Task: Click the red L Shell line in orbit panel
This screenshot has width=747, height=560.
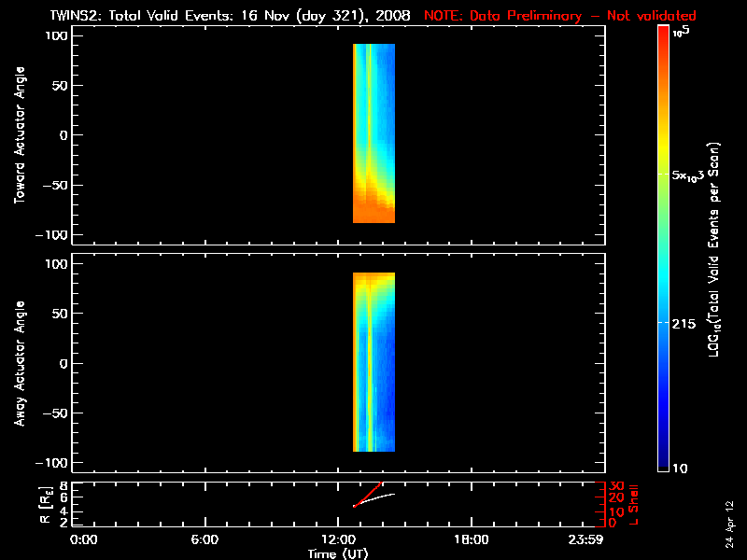Action: [x=368, y=495]
